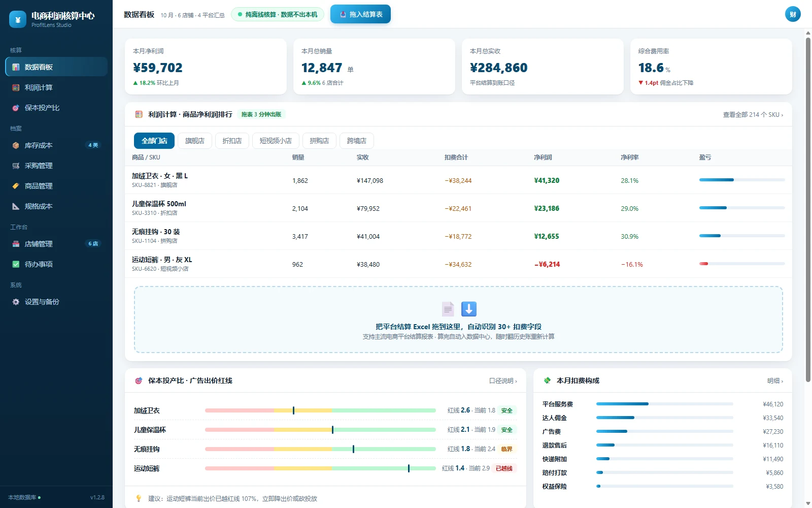
Task: Click the ProfitLens yen logo icon
Action: click(x=18, y=19)
